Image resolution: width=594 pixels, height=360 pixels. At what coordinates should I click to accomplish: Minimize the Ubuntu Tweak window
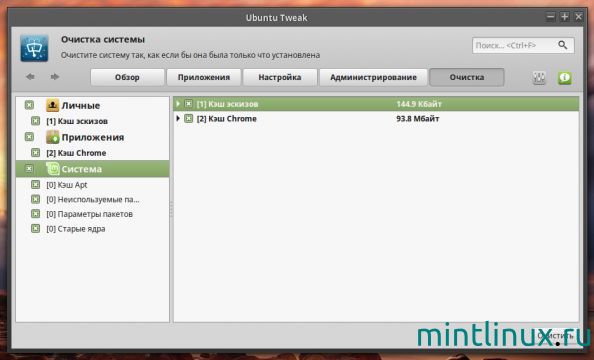tap(550, 16)
